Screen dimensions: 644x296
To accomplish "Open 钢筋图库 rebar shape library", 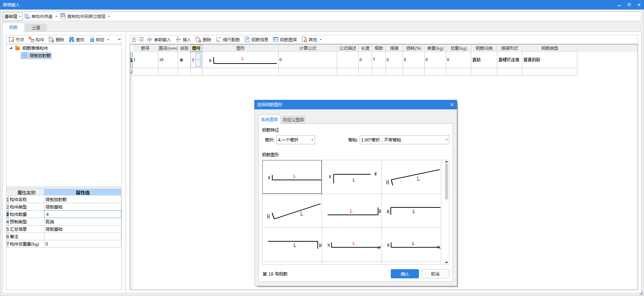I will coord(285,40).
